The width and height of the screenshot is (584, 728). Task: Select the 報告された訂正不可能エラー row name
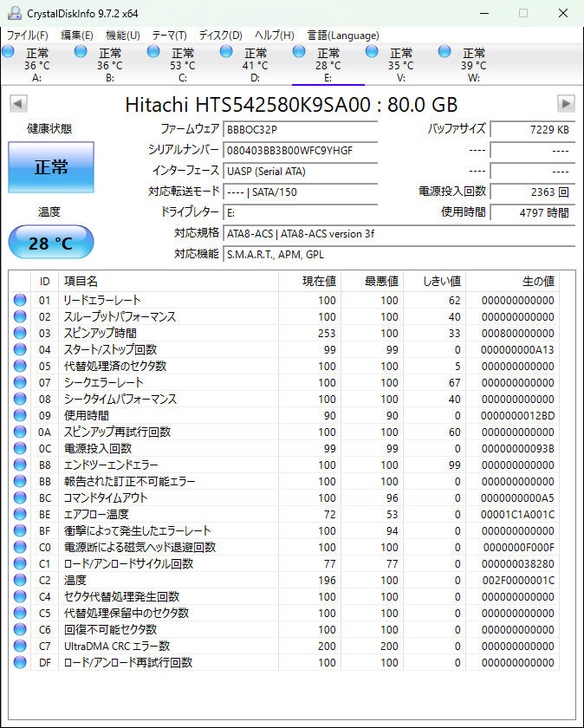tap(129, 481)
